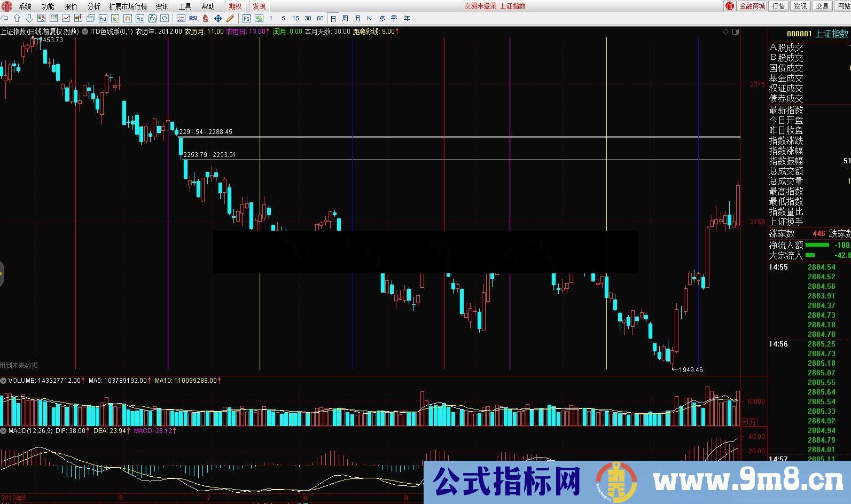Open the 帮助 menu
Screen dimensions: 851x504
208,6
